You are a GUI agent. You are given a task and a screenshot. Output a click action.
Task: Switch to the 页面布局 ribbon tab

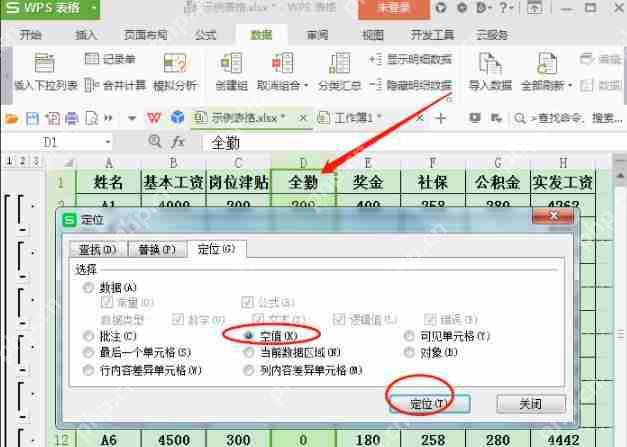click(146, 35)
